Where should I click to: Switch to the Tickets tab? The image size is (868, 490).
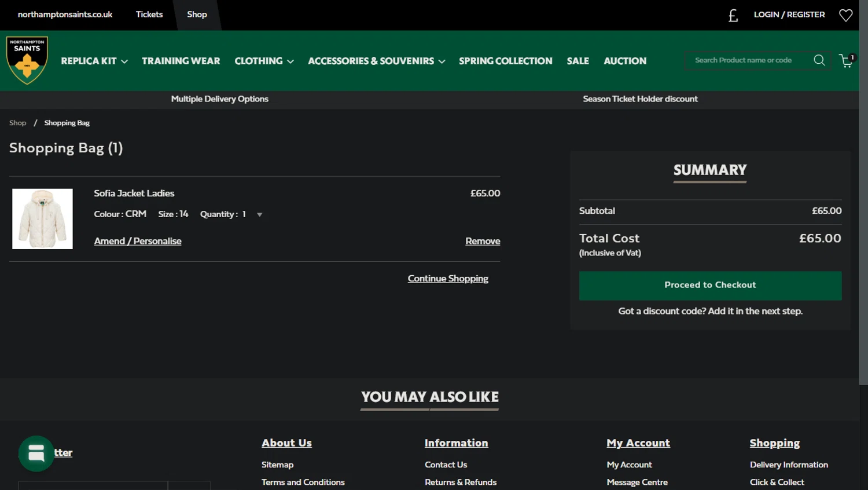(x=149, y=14)
